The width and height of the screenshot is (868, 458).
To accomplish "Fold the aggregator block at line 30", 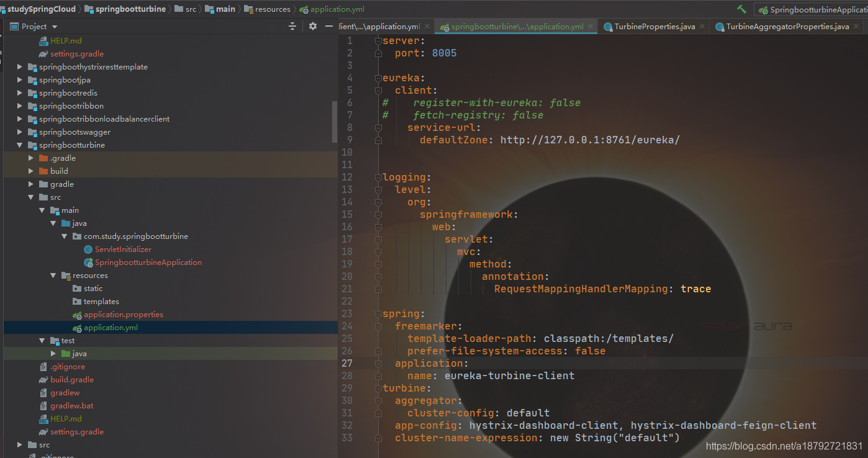I will (377, 401).
